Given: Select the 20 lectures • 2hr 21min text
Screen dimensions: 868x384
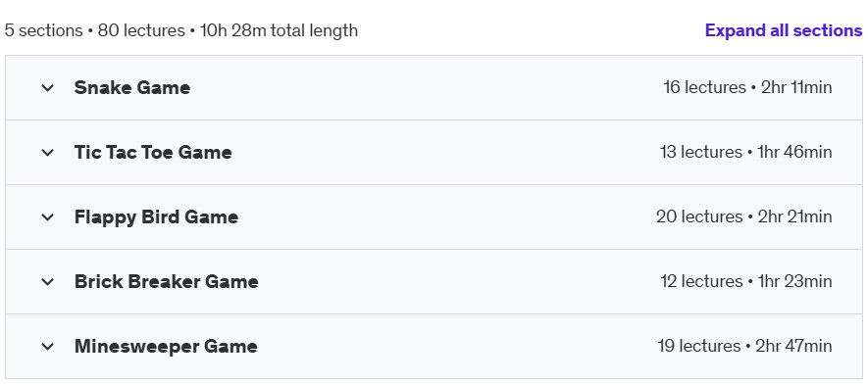Looking at the screenshot, I should point(744,216).
